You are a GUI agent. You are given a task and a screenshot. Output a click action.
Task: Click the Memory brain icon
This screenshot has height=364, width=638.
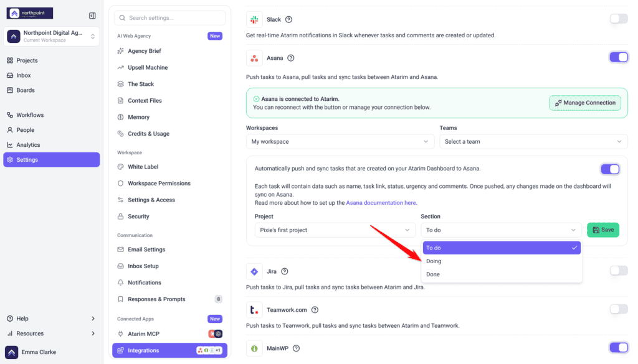click(120, 117)
